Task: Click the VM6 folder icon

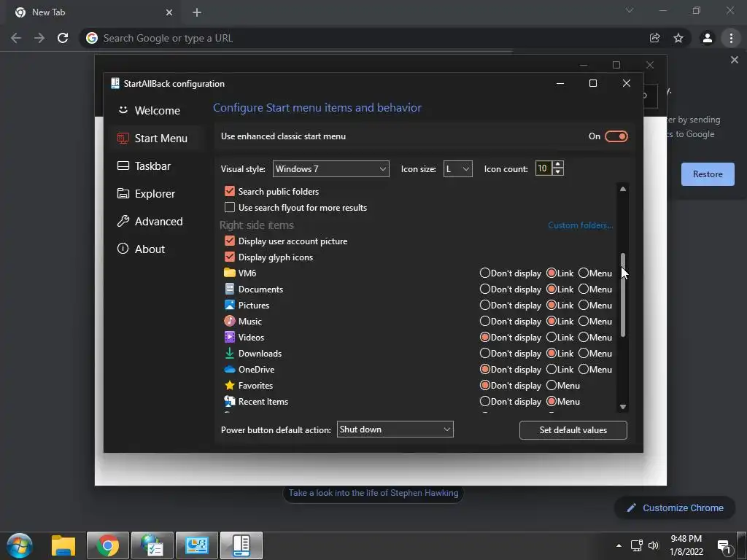Action: pyautogui.click(x=230, y=273)
